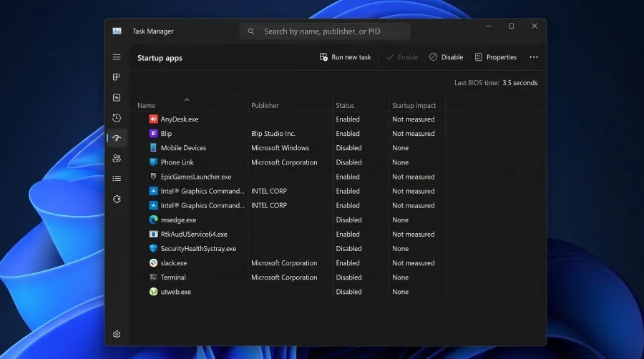The image size is (644, 359).
Task: Click utweb.exe None startup impact
Action: [x=400, y=291]
